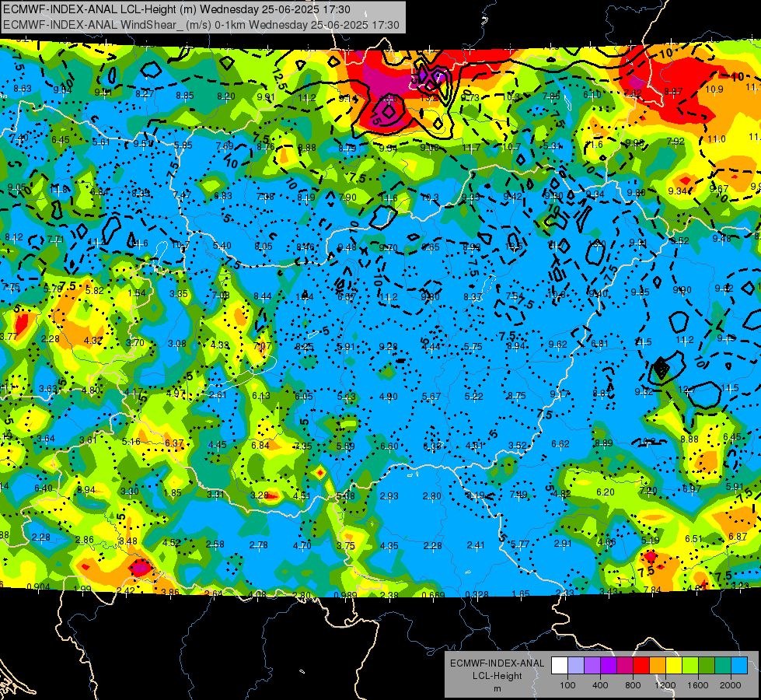Image resolution: width=761 pixels, height=700 pixels.
Task: Click the pale lavender legend swatch
Action: tap(576, 666)
